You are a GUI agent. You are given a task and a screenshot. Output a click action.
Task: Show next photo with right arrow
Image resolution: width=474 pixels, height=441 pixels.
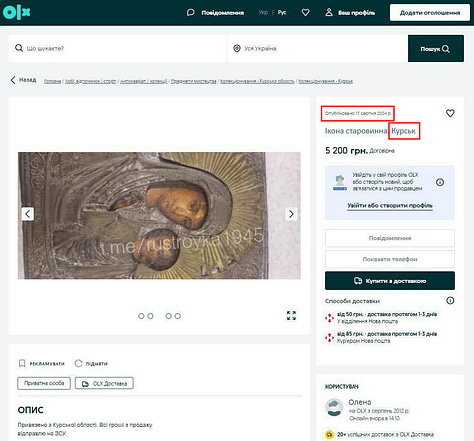(x=291, y=214)
